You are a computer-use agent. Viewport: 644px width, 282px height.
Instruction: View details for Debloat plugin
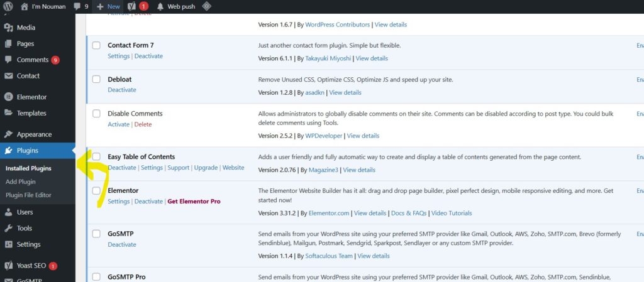coord(345,92)
